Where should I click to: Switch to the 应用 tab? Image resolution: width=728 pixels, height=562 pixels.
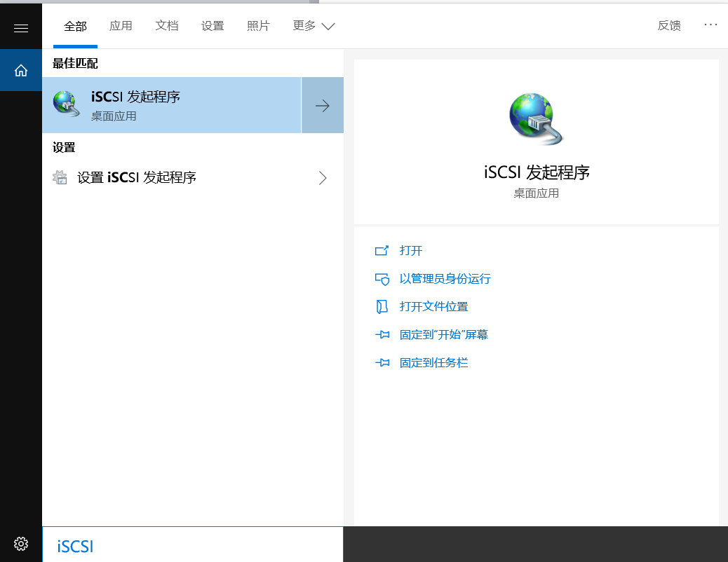(121, 26)
